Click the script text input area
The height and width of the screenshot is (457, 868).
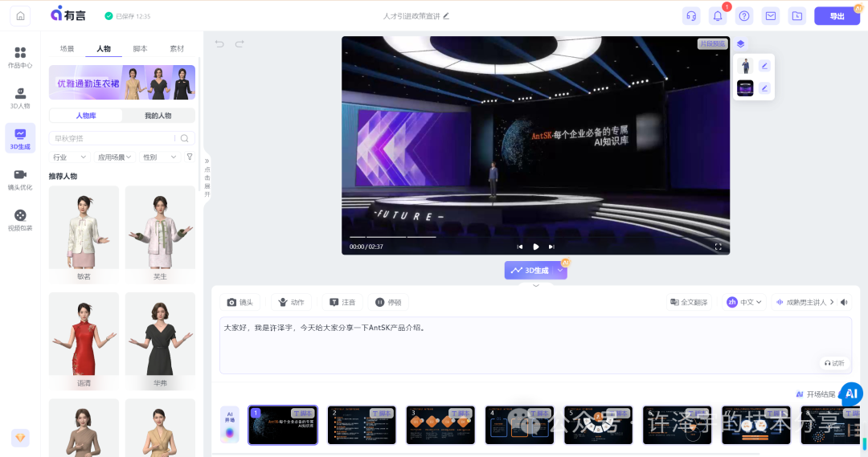(x=535, y=345)
